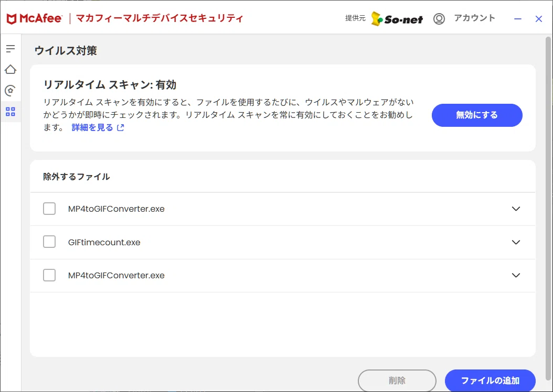Click the McAfee logo
The width and height of the screenshot is (553, 392).
click(x=35, y=19)
